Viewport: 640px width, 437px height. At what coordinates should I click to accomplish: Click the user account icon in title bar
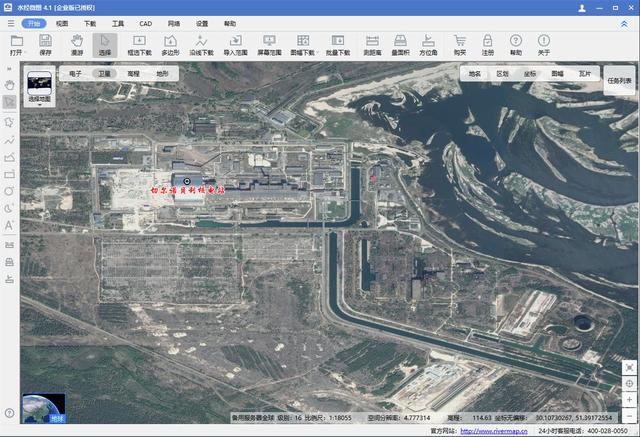click(582, 8)
